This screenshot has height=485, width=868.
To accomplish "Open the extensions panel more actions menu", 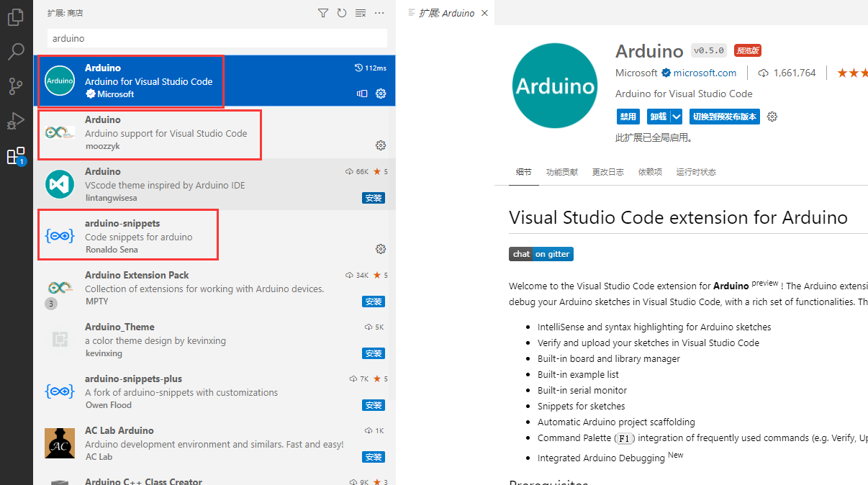I will [x=379, y=13].
